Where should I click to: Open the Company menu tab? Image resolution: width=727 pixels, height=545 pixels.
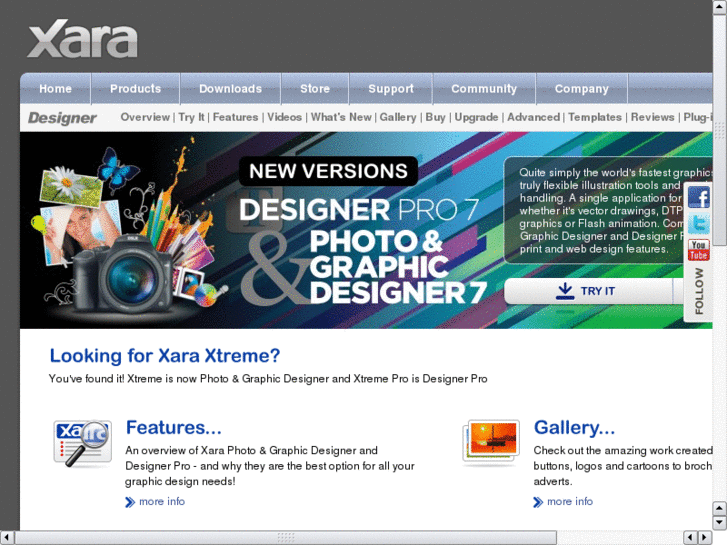pyautogui.click(x=582, y=89)
